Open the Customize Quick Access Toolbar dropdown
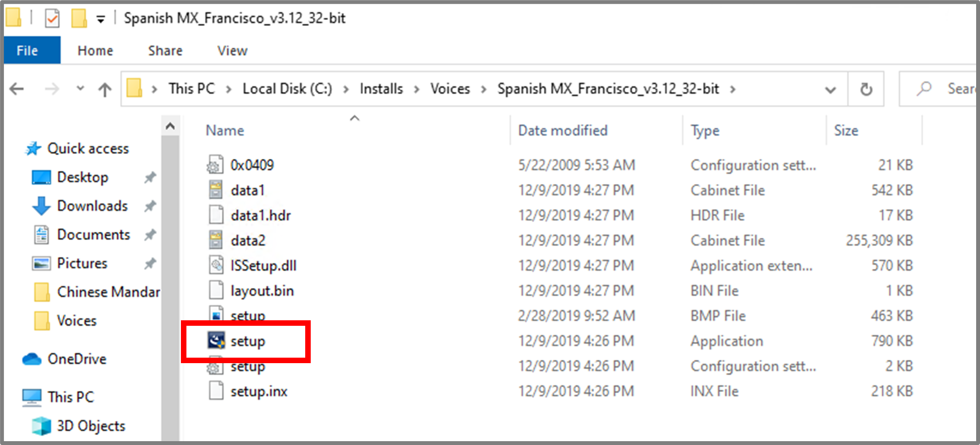980x445 pixels. point(101,20)
